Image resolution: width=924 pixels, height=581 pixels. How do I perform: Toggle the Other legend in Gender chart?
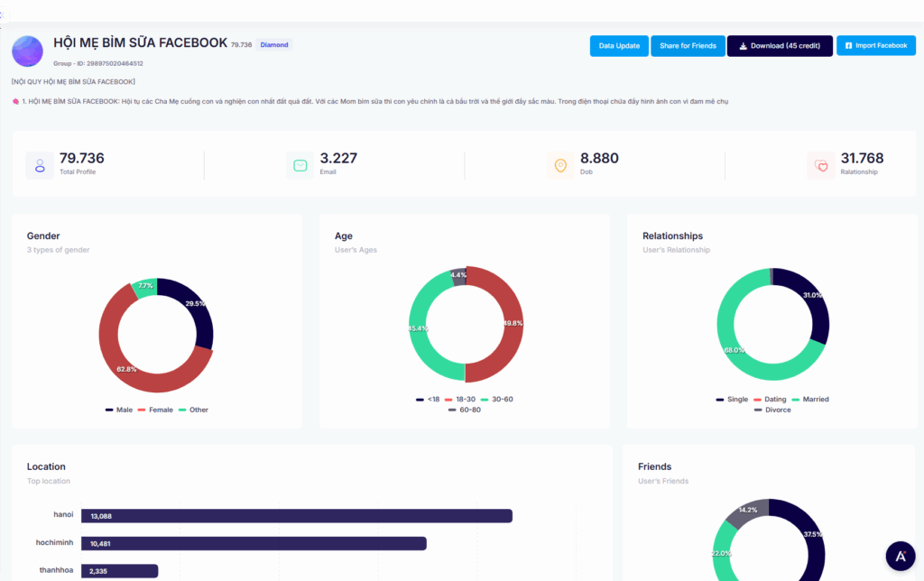coord(193,410)
